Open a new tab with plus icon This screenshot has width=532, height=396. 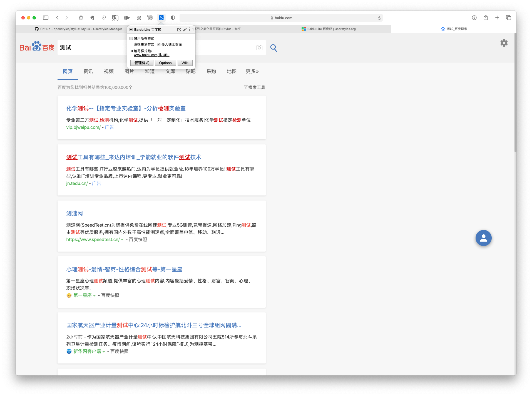pyautogui.click(x=497, y=18)
